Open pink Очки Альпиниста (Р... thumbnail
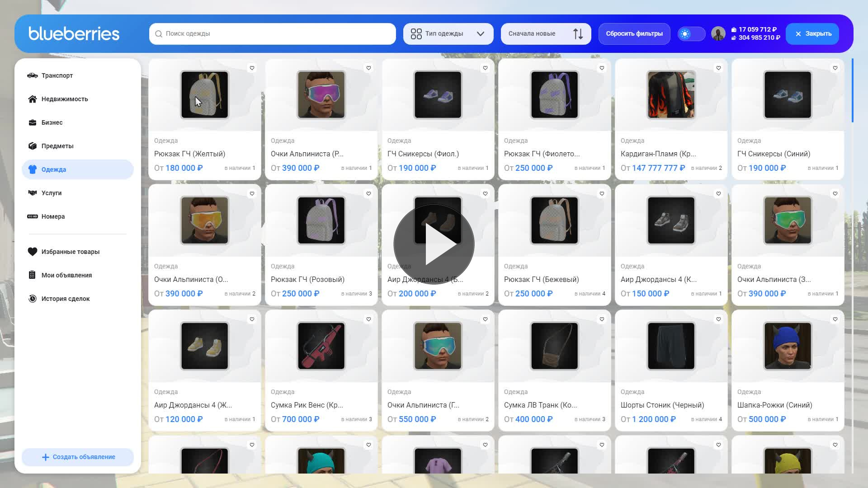Viewport: 868px width, 488px height. coord(321,95)
